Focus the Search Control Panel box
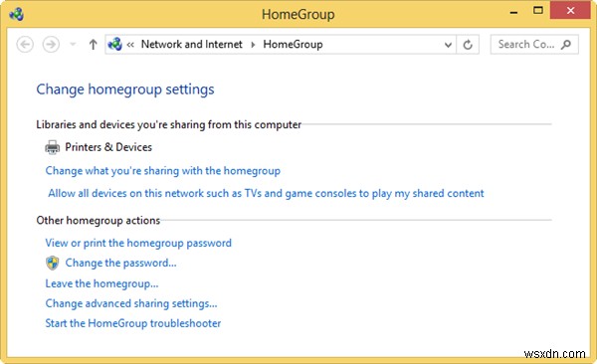597x364 pixels. 534,44
